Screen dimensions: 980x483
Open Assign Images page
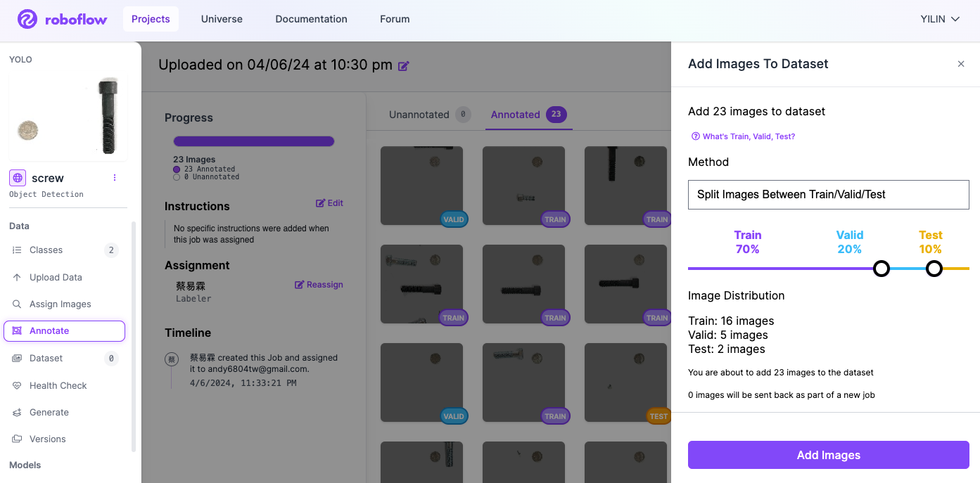tap(60, 304)
